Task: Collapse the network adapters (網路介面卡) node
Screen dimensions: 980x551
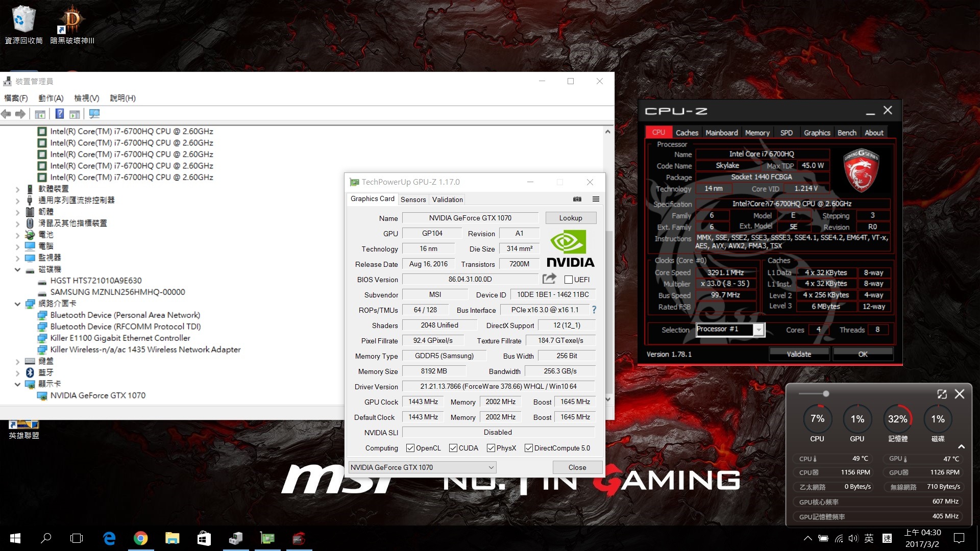Action: pyautogui.click(x=18, y=304)
